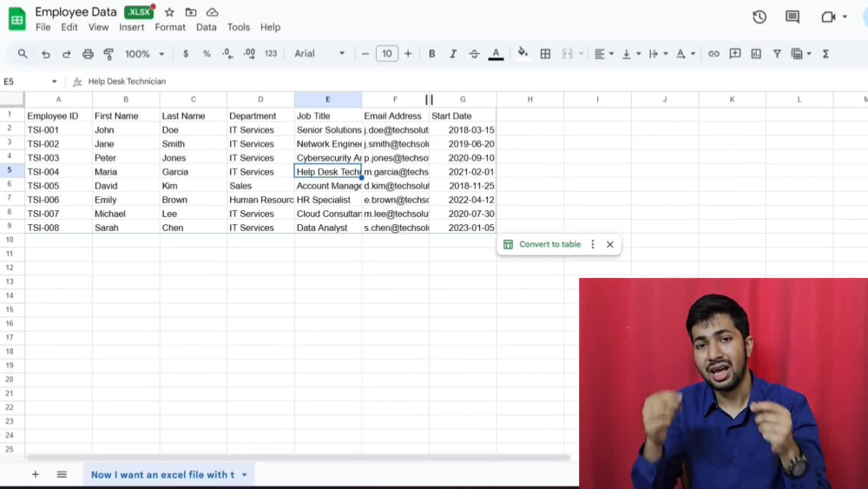Open the Data menu
Screen dimensions: 868x489
[x=206, y=27]
